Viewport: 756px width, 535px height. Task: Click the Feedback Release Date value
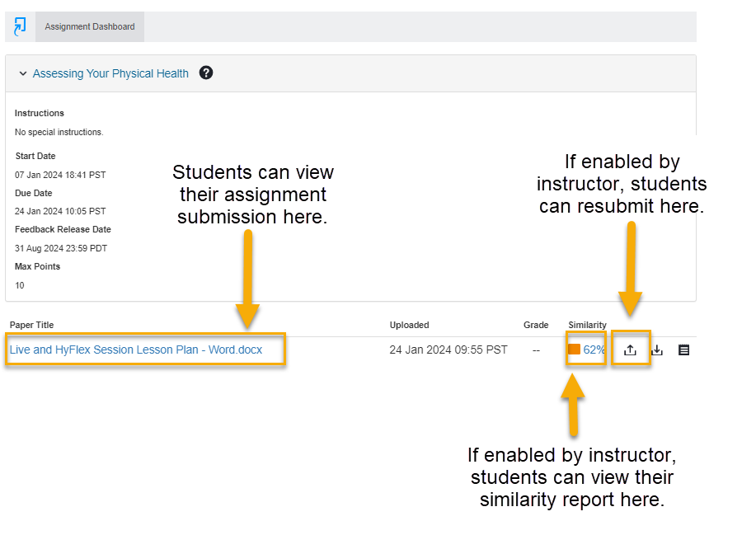tap(61, 248)
